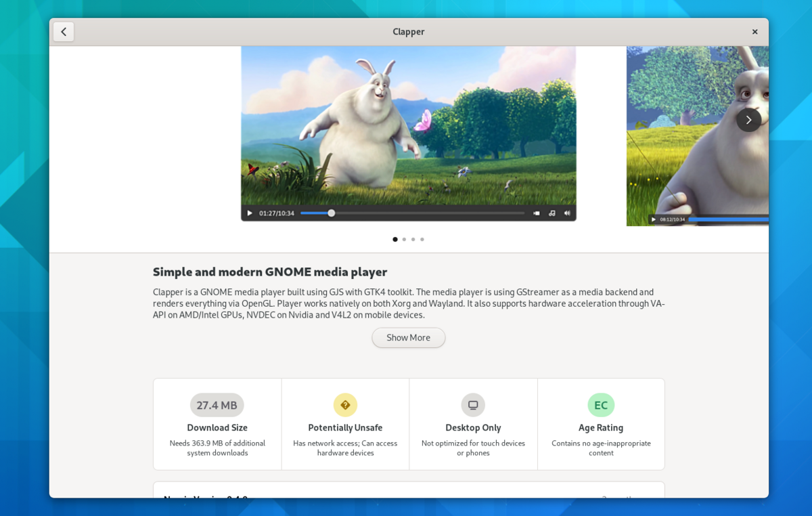Click the green EC Age Rating badge
This screenshot has height=516, width=812.
[601, 404]
